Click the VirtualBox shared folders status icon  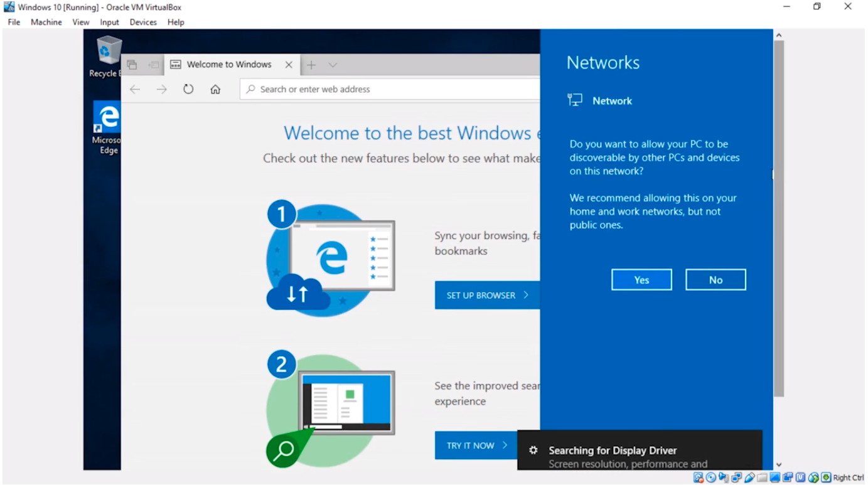click(762, 477)
